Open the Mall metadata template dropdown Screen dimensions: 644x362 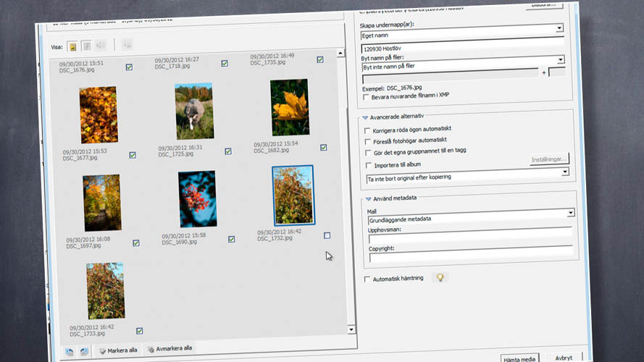571,213
